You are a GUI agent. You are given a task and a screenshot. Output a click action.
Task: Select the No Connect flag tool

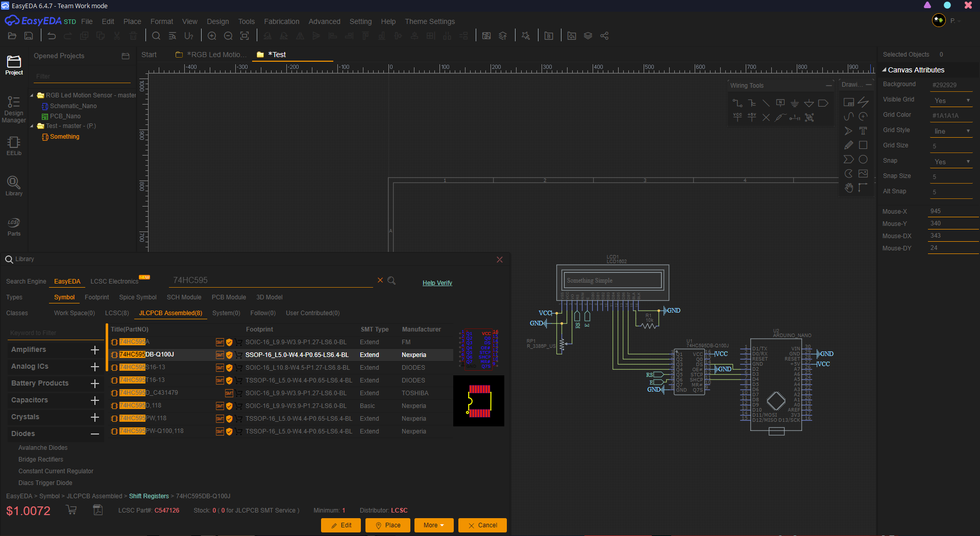pyautogui.click(x=766, y=117)
